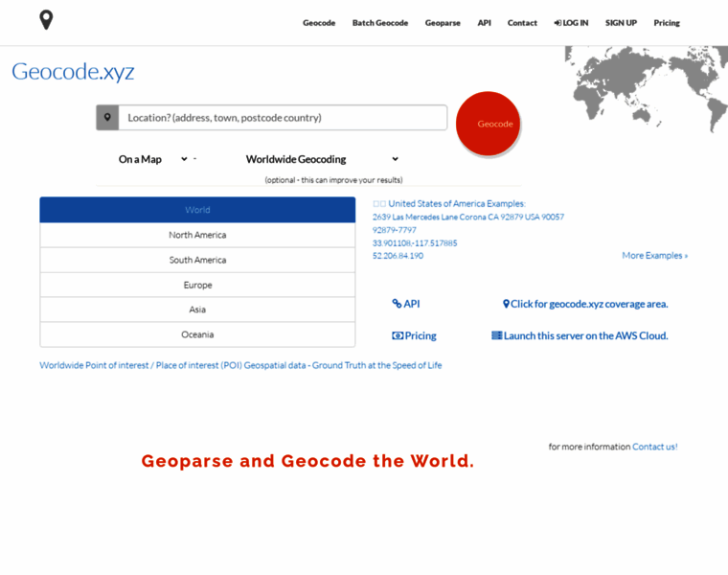Click SIGN UP in the header
Viewport: 728px width, 575px height.
[621, 23]
